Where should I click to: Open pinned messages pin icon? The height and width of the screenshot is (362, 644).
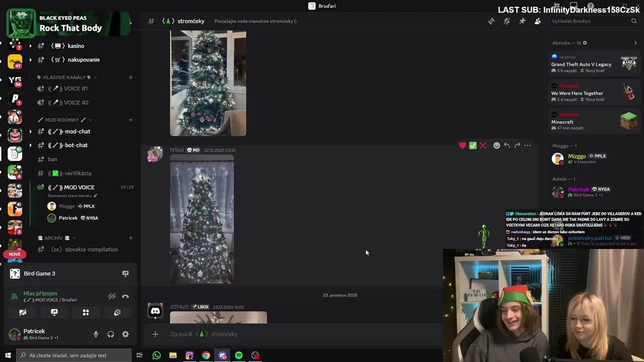pyautogui.click(x=522, y=21)
